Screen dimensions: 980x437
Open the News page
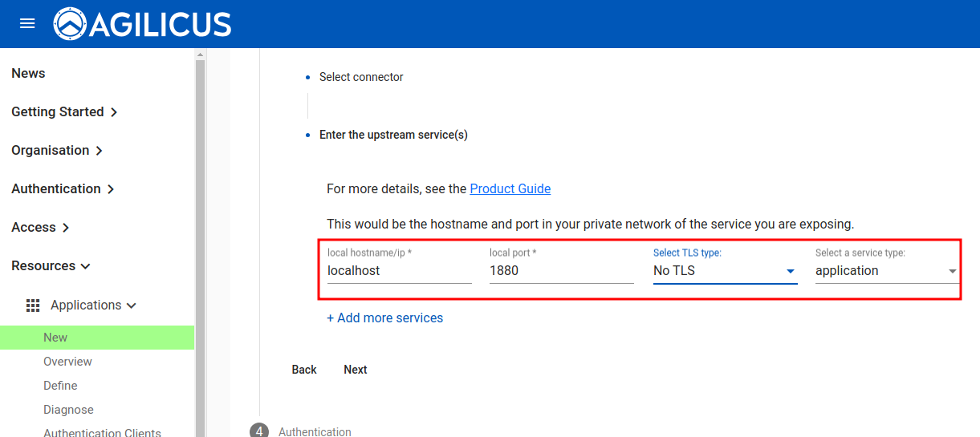28,74
